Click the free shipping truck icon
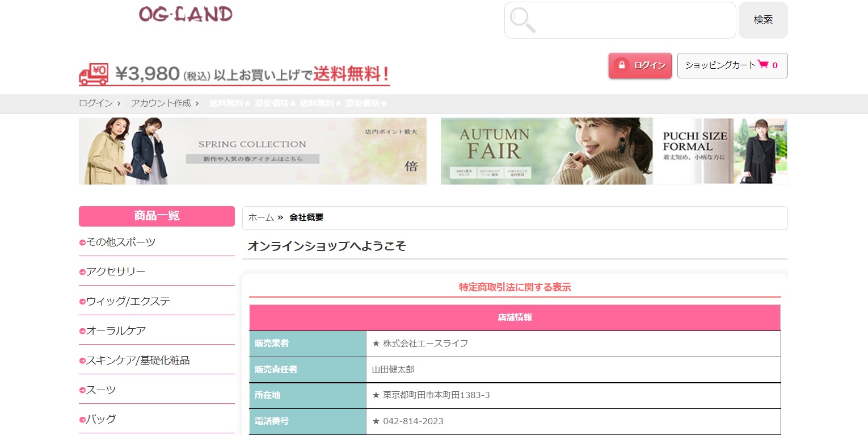Image resolution: width=868 pixels, height=435 pixels. (94, 74)
